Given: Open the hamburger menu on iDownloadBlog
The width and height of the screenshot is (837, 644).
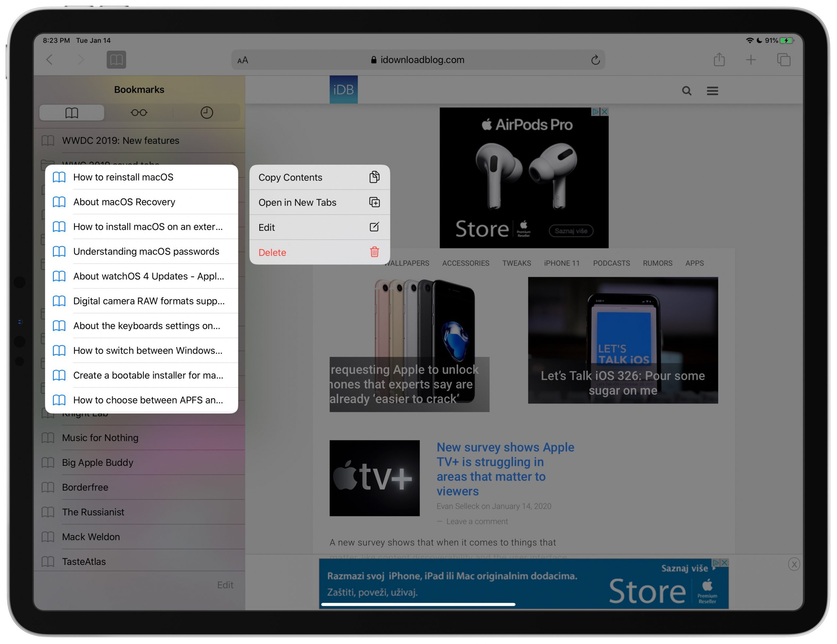Looking at the screenshot, I should [x=712, y=91].
